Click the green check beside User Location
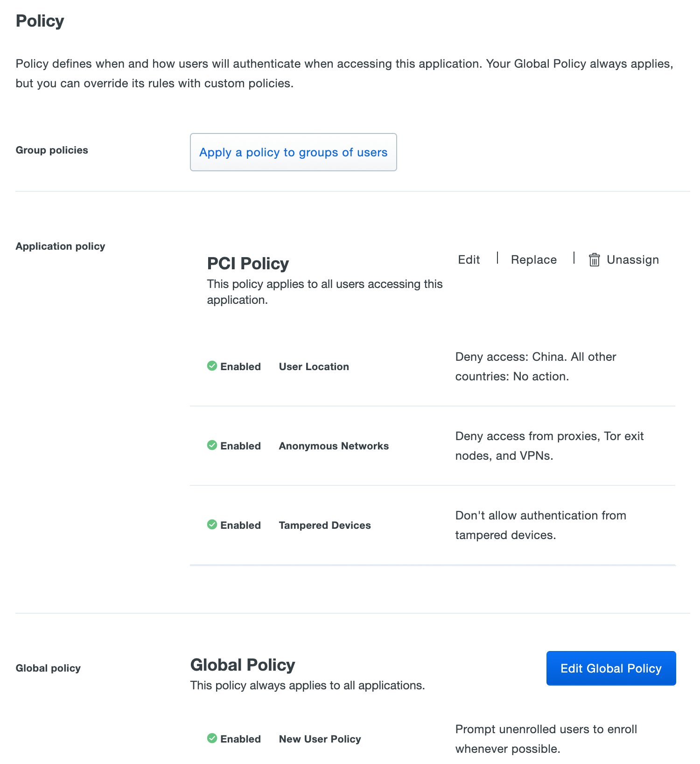 pyautogui.click(x=212, y=366)
